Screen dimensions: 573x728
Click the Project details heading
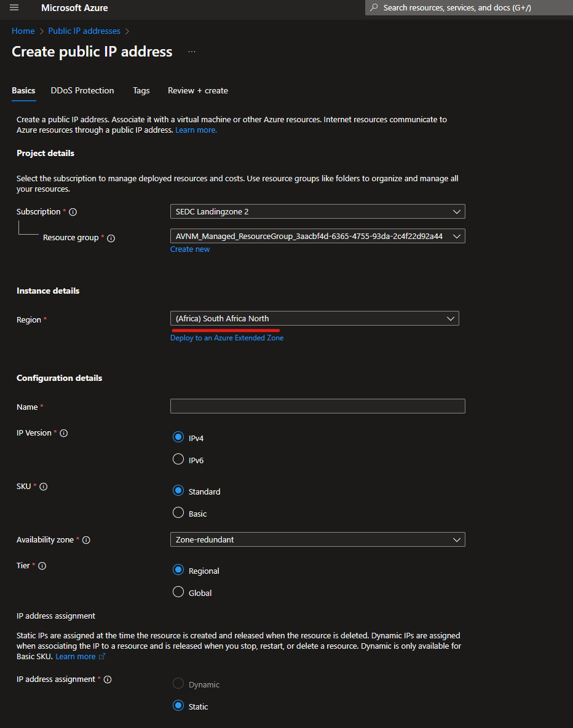pyautogui.click(x=45, y=153)
